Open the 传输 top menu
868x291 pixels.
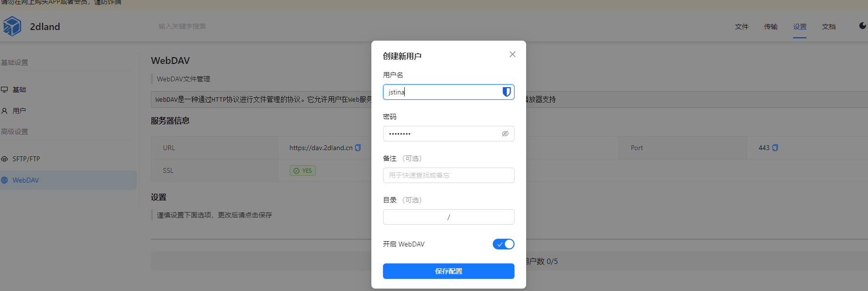point(771,27)
